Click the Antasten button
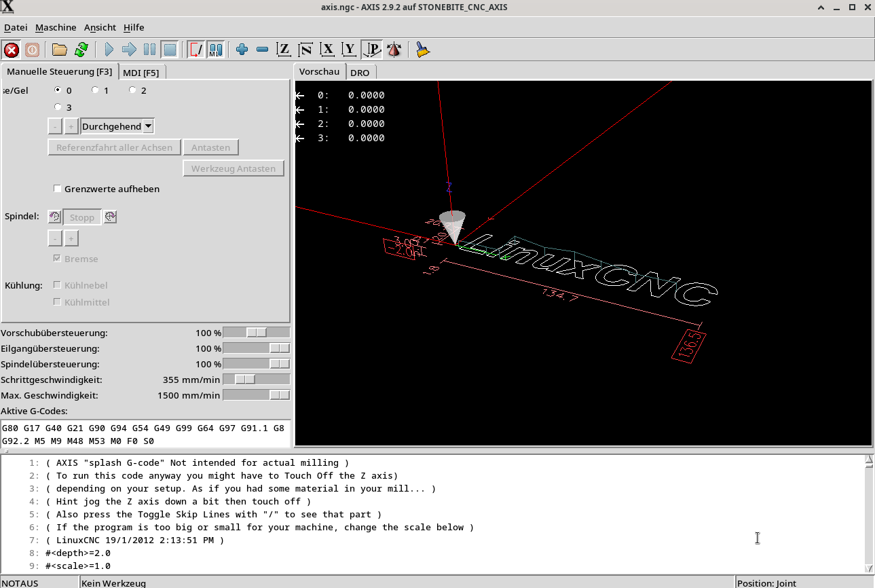Image resolution: width=875 pixels, height=588 pixels. (x=210, y=147)
